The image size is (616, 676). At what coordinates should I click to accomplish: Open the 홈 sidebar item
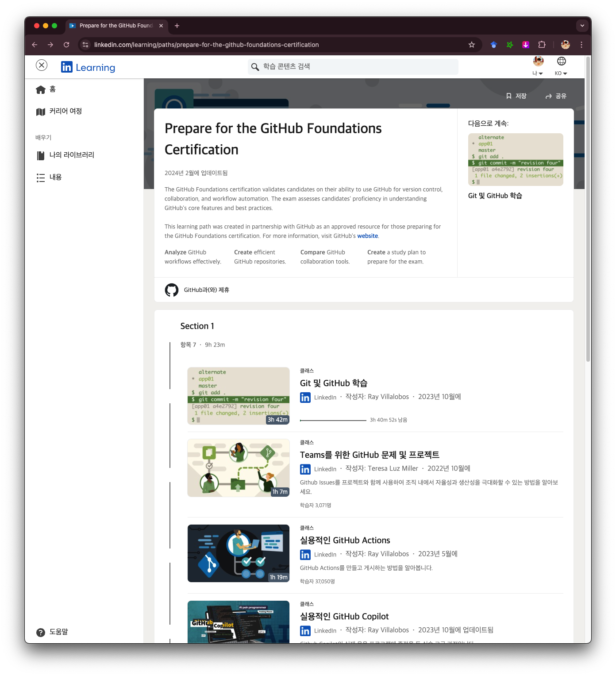46,89
